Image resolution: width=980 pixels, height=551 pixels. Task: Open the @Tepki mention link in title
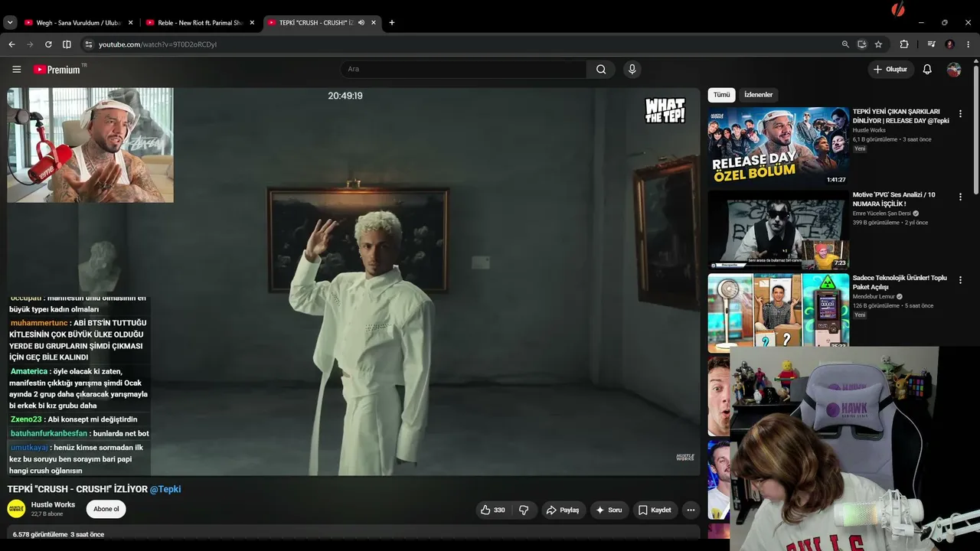click(x=165, y=489)
